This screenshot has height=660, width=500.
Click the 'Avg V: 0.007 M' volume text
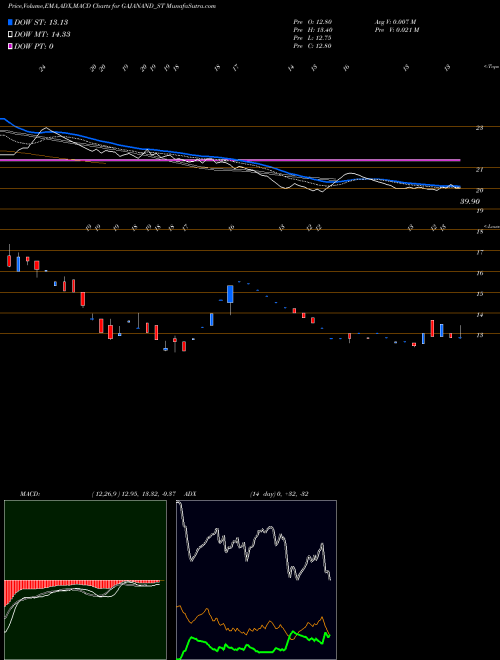point(395,22)
